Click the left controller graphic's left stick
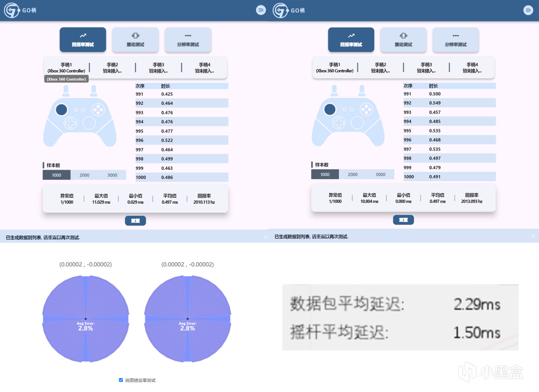This screenshot has width=539, height=392. pyautogui.click(x=61, y=109)
